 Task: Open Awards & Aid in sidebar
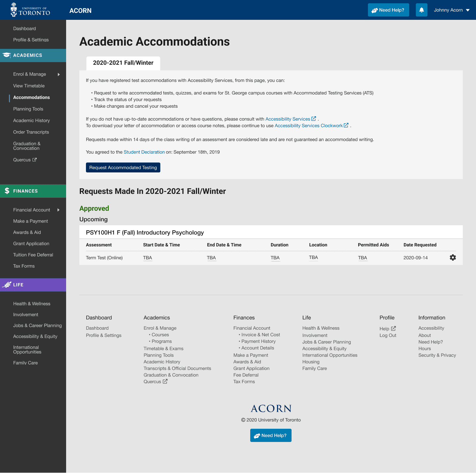(27, 233)
